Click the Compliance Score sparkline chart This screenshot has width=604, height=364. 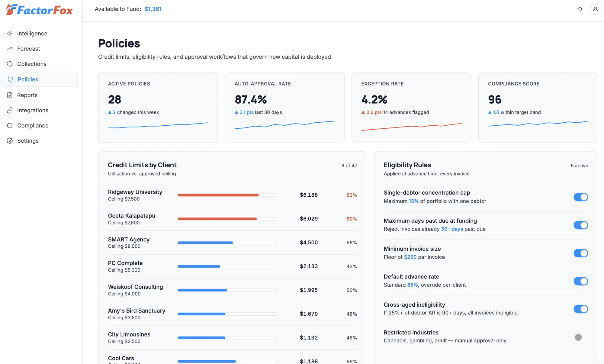tap(538, 124)
